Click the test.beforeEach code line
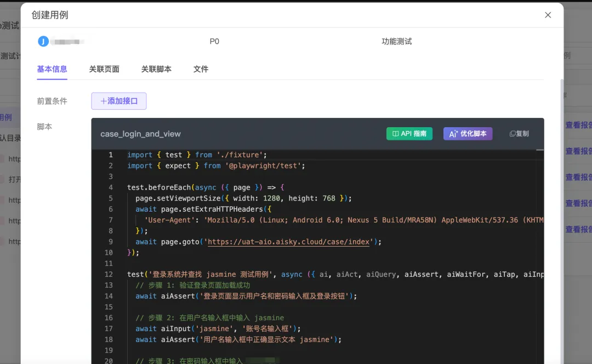 point(206,187)
